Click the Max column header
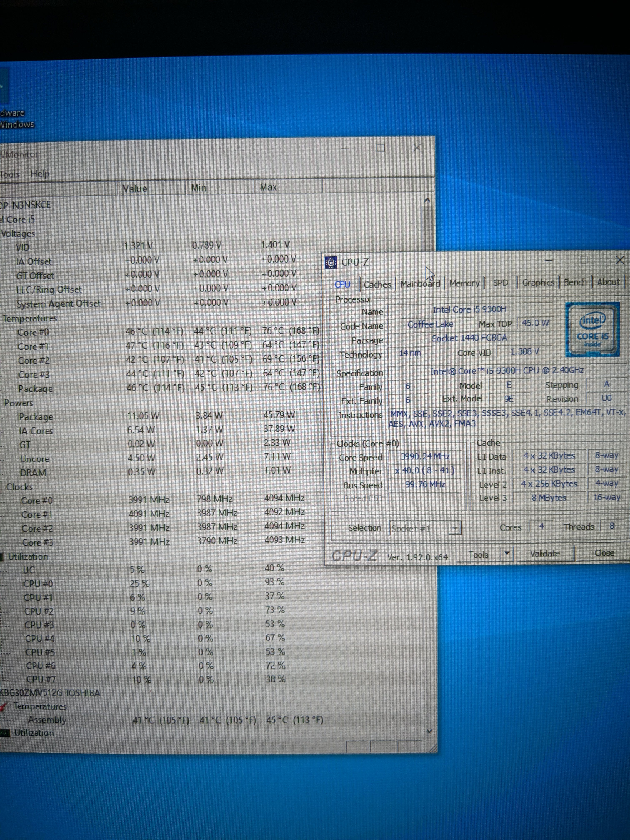 pyautogui.click(x=268, y=187)
